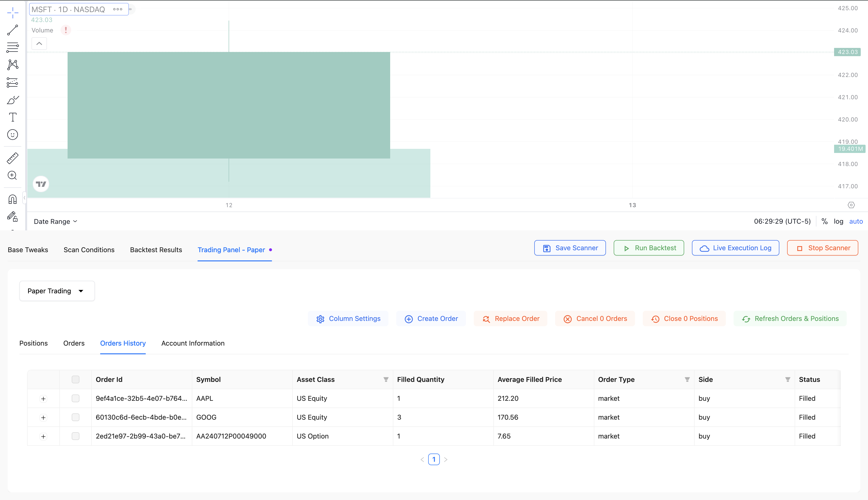Select the trend line drawing tool
This screenshot has height=500, width=868.
pos(13,30)
